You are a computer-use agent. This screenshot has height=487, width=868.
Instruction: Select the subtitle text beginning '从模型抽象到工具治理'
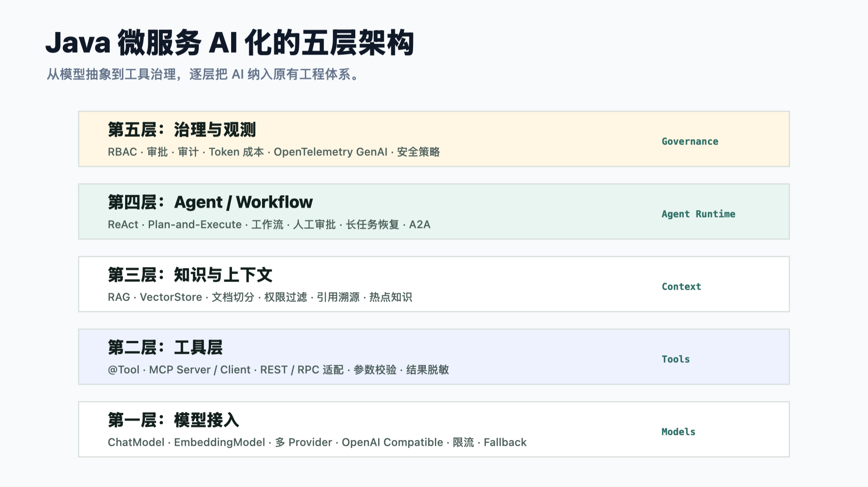203,74
